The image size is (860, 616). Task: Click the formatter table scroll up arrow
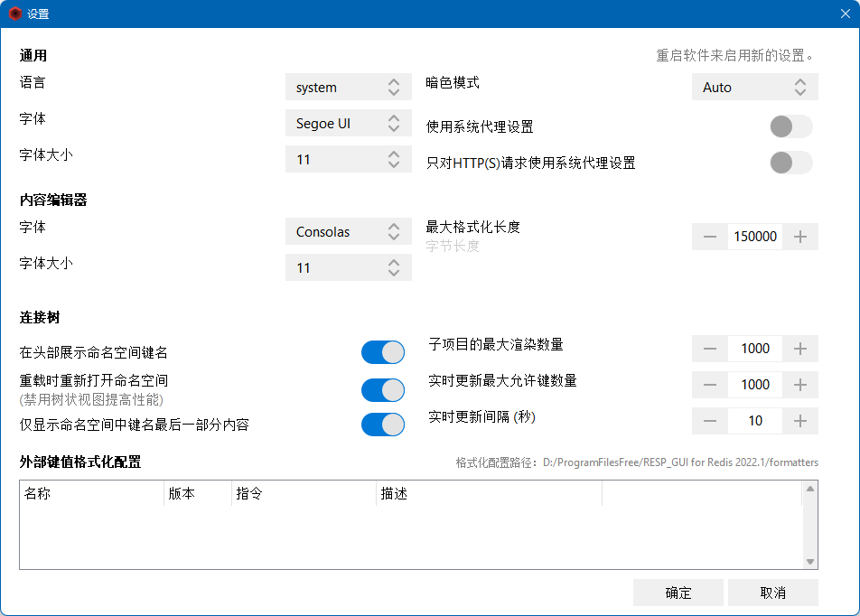click(x=810, y=488)
